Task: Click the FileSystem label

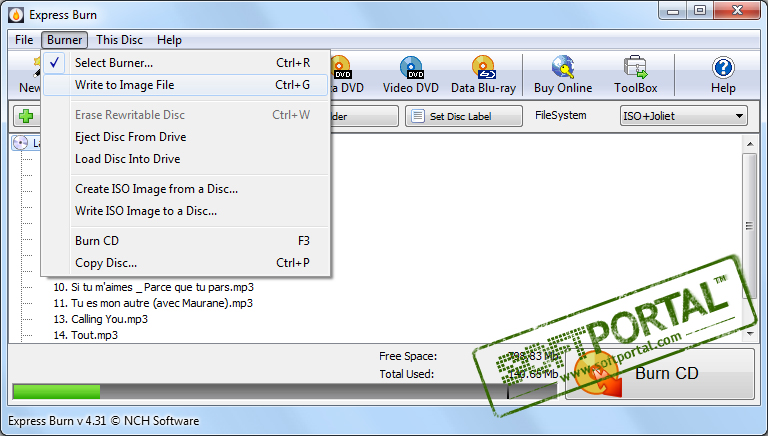Action: click(560, 115)
